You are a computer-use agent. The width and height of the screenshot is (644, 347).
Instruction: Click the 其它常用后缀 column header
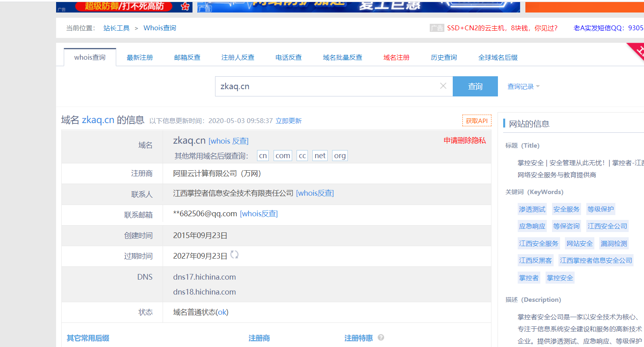(x=88, y=338)
